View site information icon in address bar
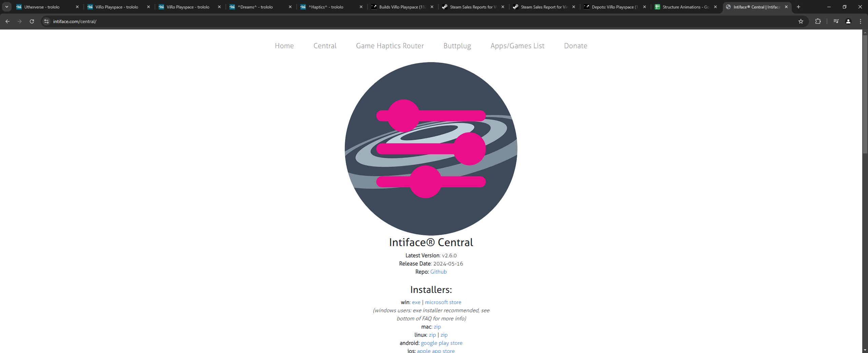The image size is (868, 353). pos(46,21)
